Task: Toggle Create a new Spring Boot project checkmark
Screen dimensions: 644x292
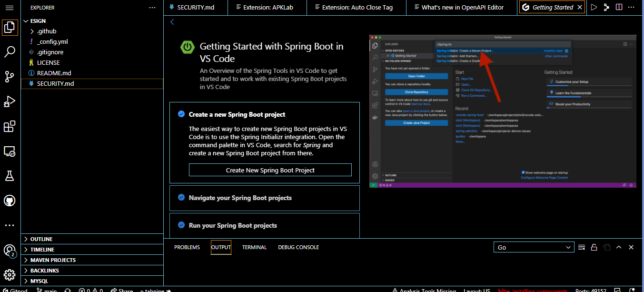Action: pos(181,114)
